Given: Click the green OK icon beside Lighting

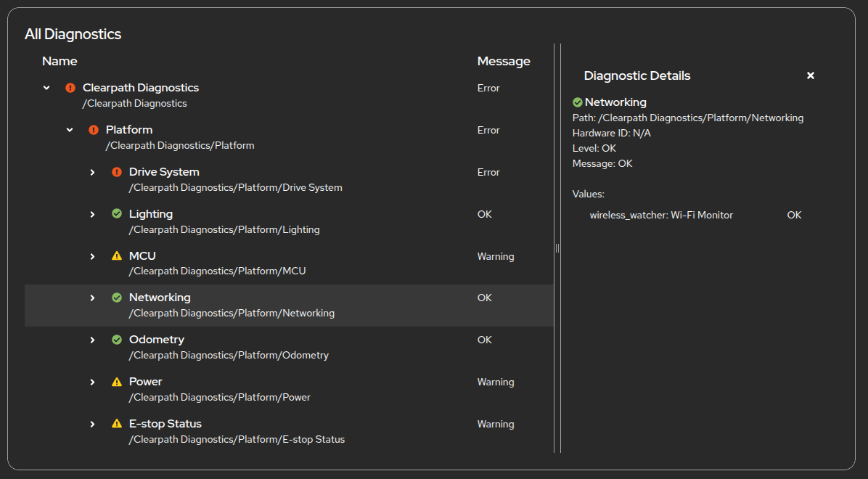Looking at the screenshot, I should pos(117,214).
